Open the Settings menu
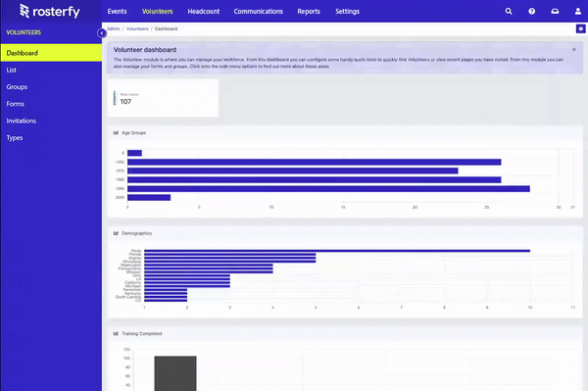The height and width of the screenshot is (391, 588). tap(347, 11)
